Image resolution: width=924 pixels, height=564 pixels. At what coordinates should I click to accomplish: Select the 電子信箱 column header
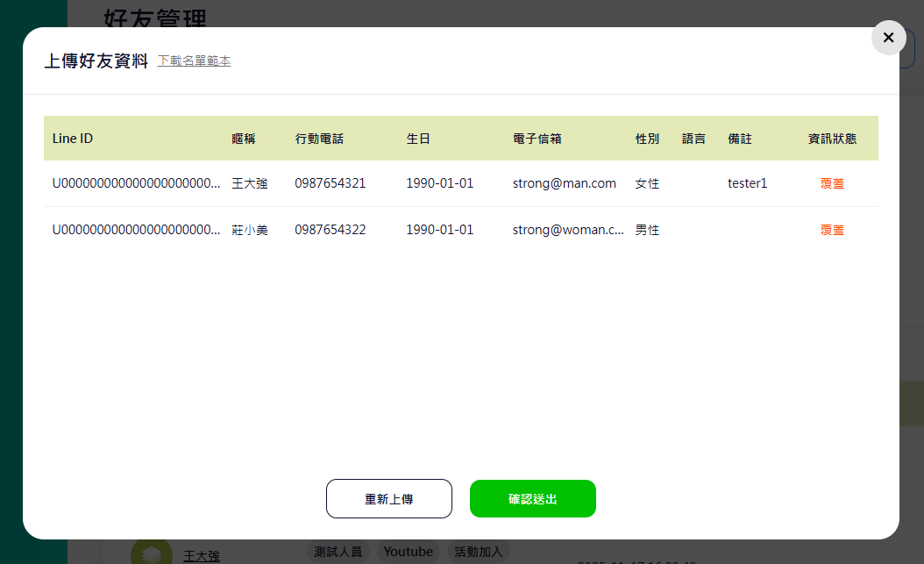point(537,139)
